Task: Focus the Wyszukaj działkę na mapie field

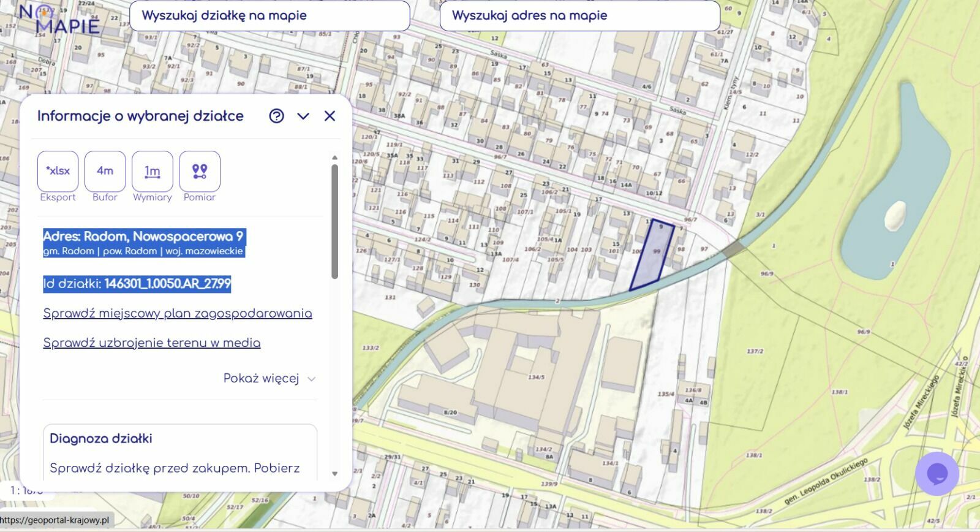Action: click(x=269, y=15)
